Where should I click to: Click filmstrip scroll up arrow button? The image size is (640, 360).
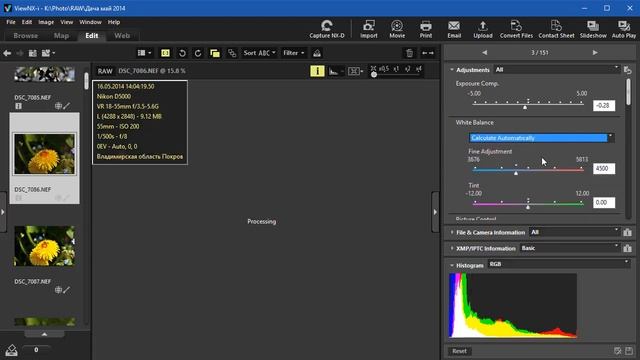tap(44, 334)
